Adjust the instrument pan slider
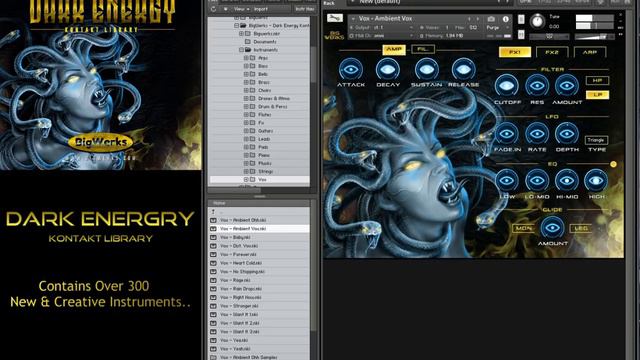 [x=549, y=37]
